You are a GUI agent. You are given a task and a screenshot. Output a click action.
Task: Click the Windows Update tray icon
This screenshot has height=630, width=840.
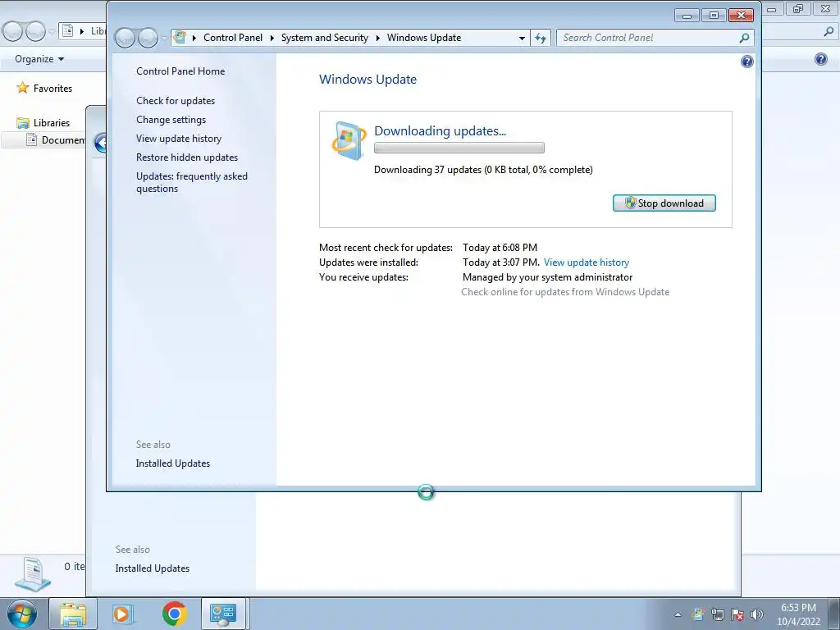[x=698, y=614]
